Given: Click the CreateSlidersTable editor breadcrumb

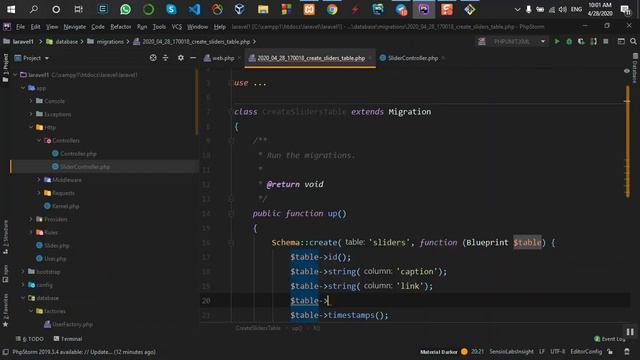Looking at the screenshot, I should point(258,328).
